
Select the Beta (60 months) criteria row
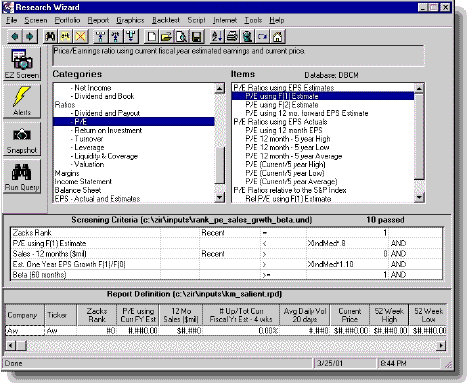click(x=226, y=275)
